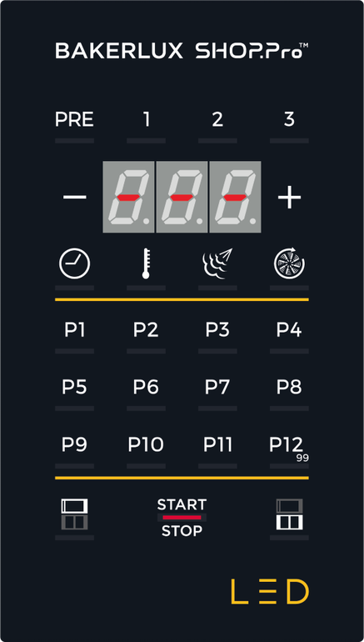Select the fan speed icon
The image size is (364, 642).
point(289,263)
